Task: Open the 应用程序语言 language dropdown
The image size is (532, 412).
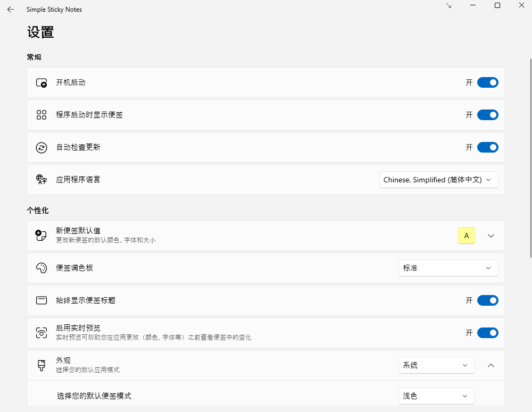Action: pos(438,180)
